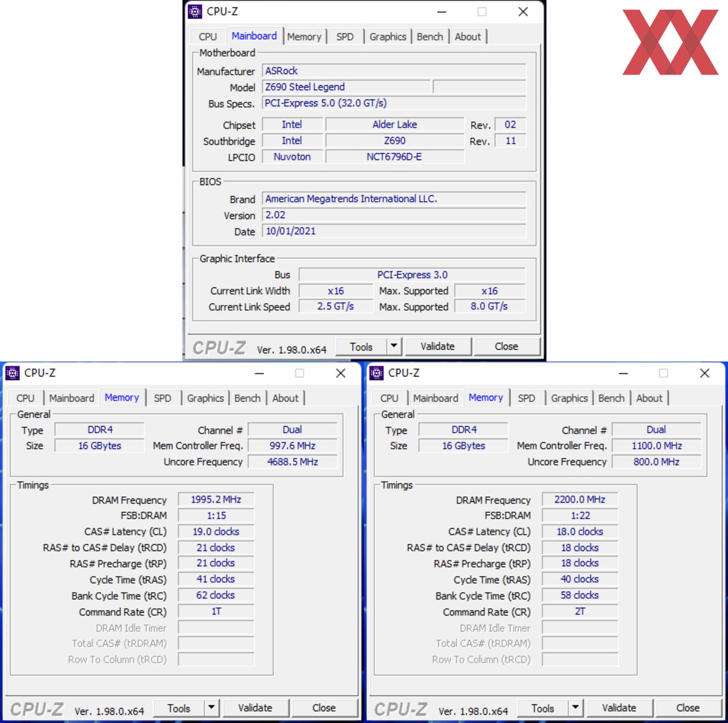Click Close button in right Memory window
The width and height of the screenshot is (728, 723).
tap(688, 708)
